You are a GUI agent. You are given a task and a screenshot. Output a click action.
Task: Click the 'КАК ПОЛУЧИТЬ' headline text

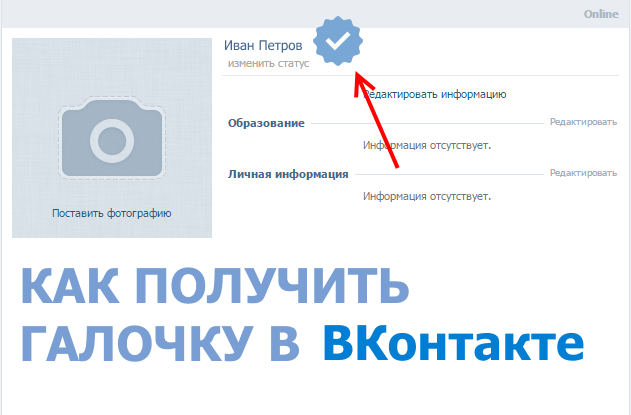[215, 286]
